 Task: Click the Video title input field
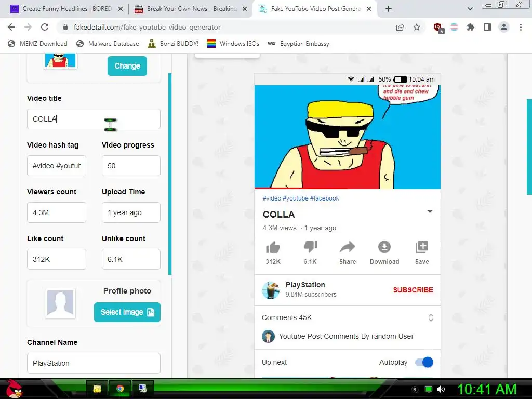point(94,119)
